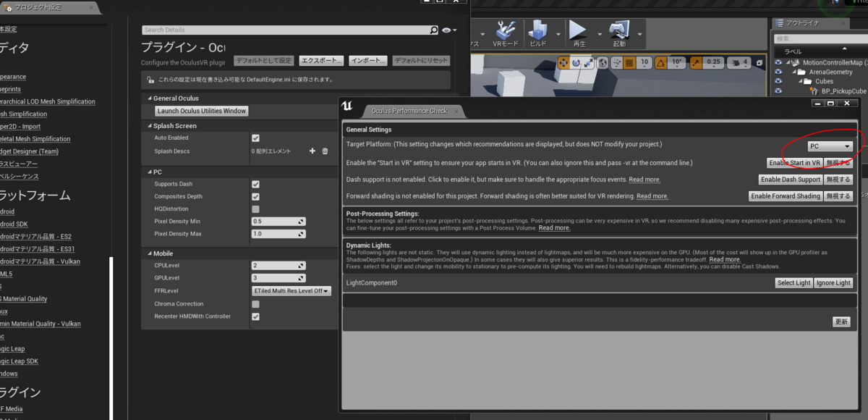868x420 pixels.
Task: Click the 更新 refresh button
Action: point(841,322)
